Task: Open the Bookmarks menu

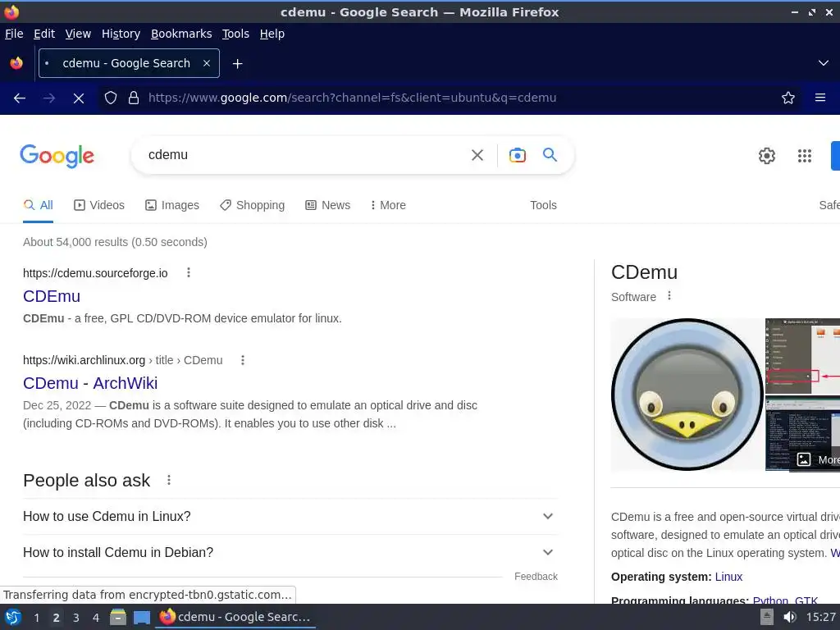Action: tap(181, 34)
